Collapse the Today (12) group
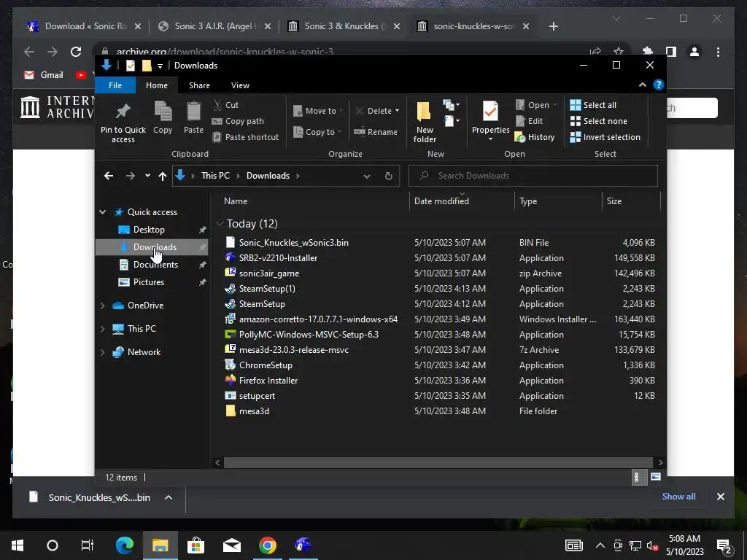The width and height of the screenshot is (747, 560). click(219, 223)
